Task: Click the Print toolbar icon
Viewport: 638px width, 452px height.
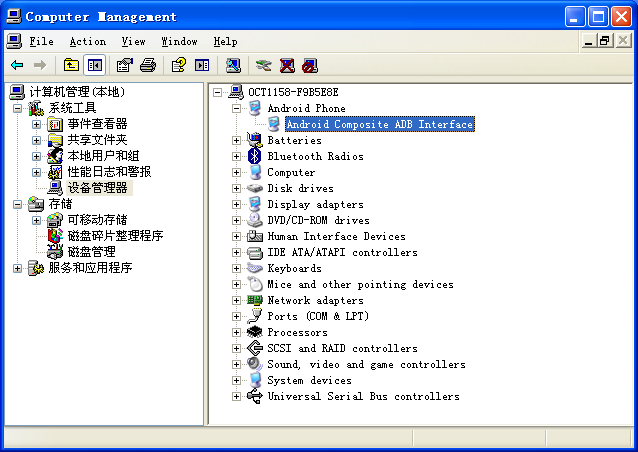Action: tap(148, 65)
